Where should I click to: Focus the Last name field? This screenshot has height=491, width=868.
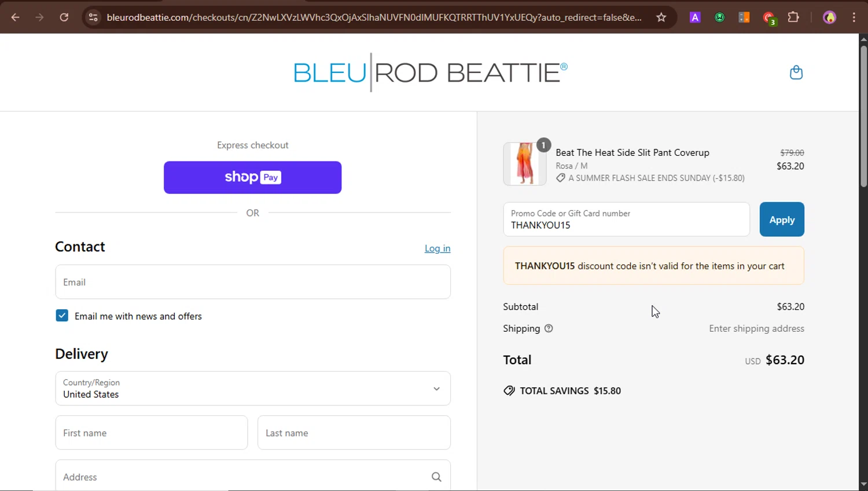coord(354,433)
